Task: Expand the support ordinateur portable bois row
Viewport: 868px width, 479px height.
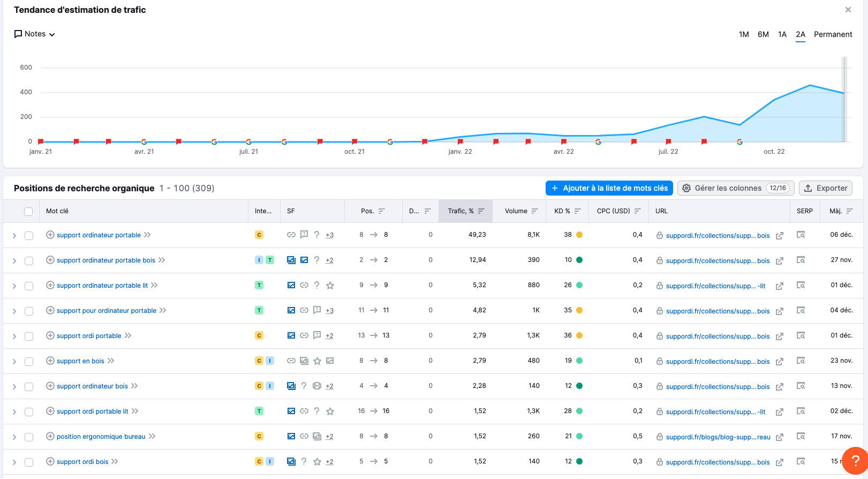Action: pyautogui.click(x=14, y=261)
